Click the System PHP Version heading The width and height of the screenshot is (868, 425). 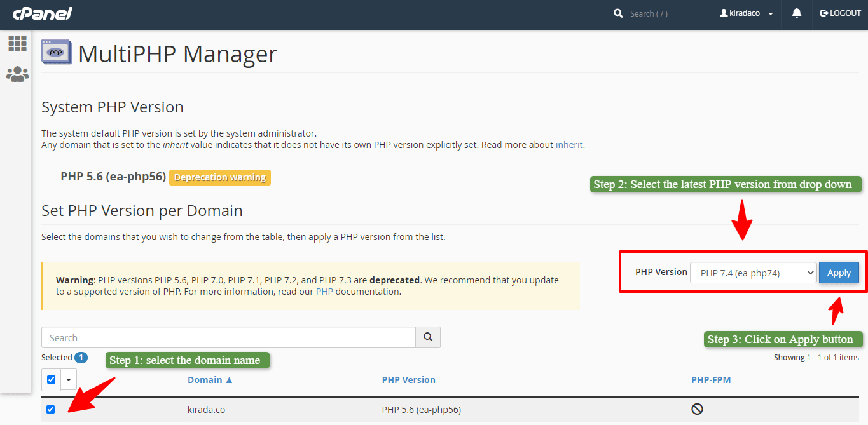113,107
